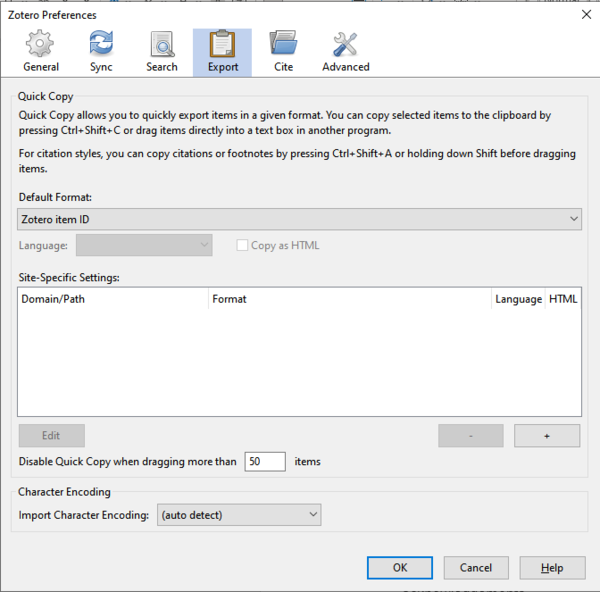Expand the Default Format dropdown
The image size is (600, 592).
pos(299,219)
